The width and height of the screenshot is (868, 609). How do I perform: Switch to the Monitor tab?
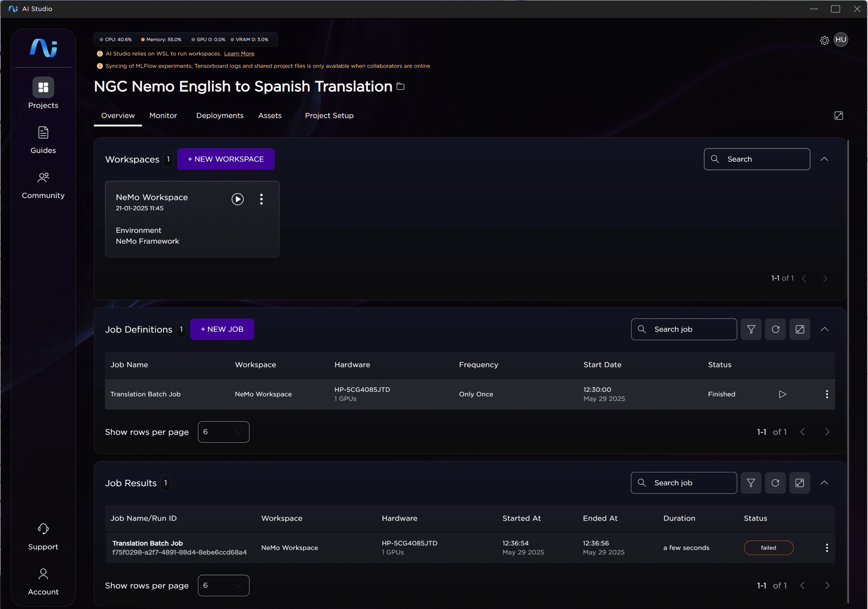[x=163, y=116]
